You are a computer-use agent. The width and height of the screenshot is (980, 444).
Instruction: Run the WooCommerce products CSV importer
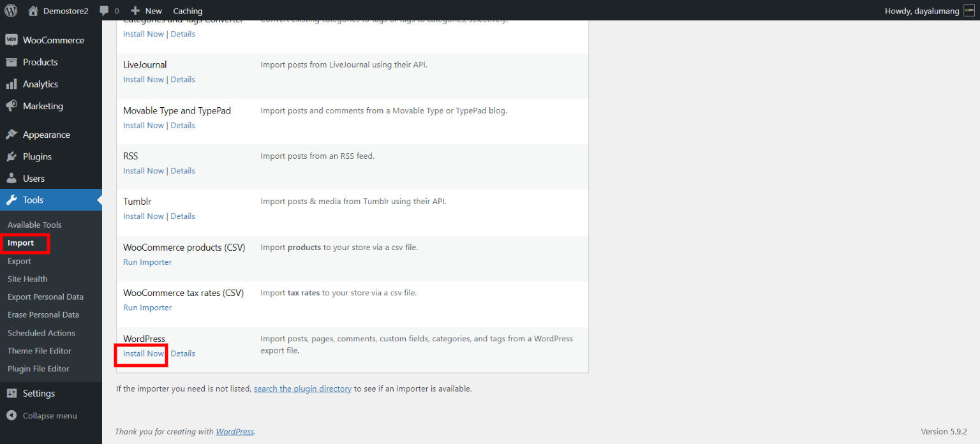[x=147, y=262]
